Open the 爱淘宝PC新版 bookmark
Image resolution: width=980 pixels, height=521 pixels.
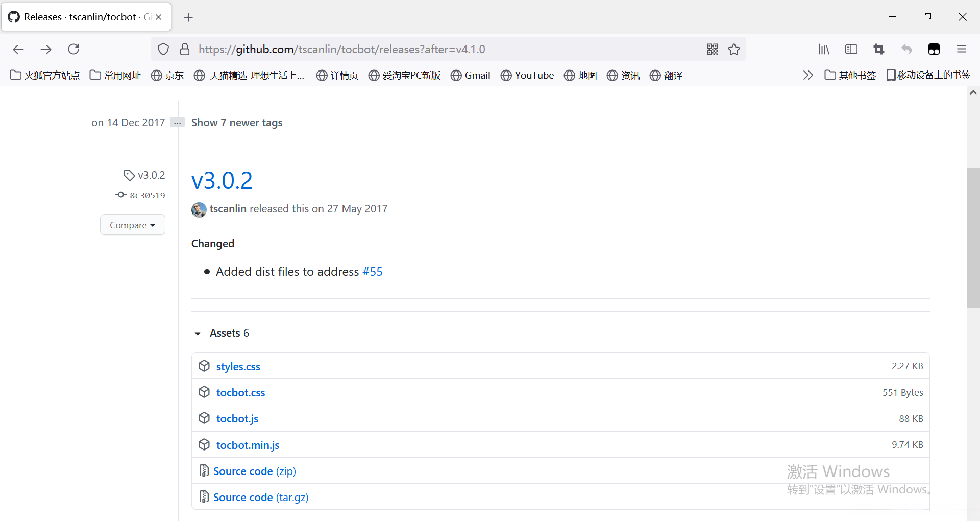[404, 76]
